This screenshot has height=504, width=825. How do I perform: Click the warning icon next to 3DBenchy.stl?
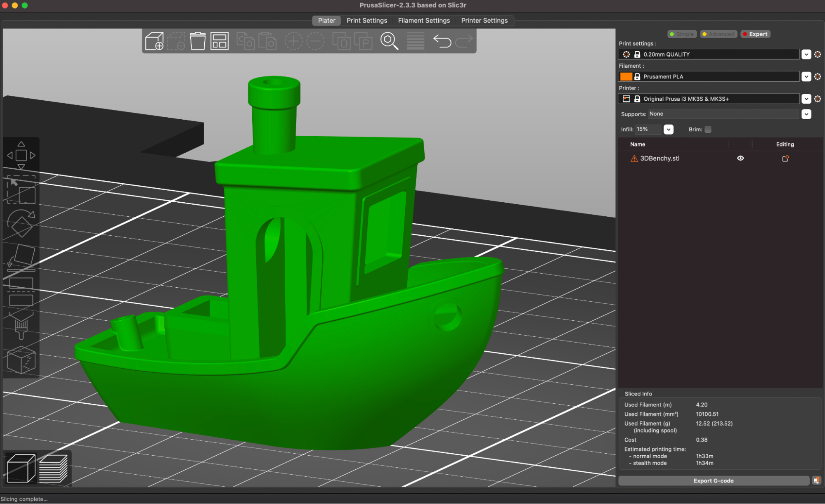pos(634,159)
